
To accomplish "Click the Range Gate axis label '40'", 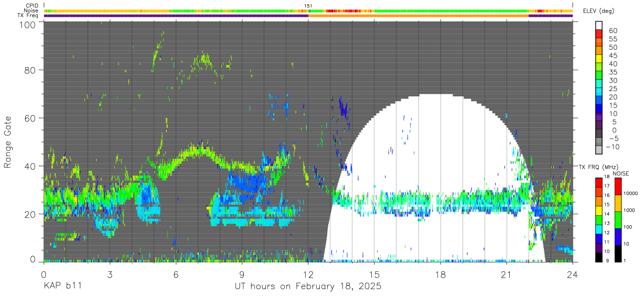I will [x=30, y=166].
